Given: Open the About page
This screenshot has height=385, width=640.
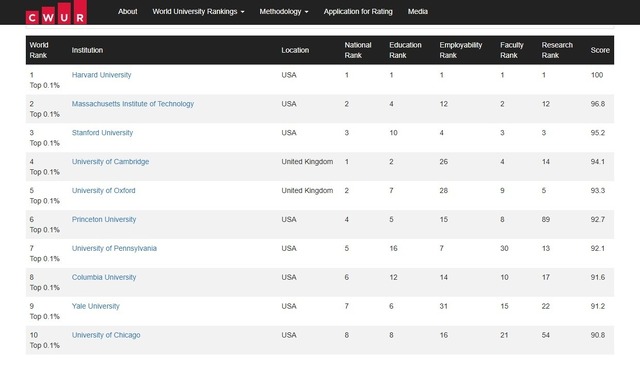Looking at the screenshot, I should [x=127, y=11].
